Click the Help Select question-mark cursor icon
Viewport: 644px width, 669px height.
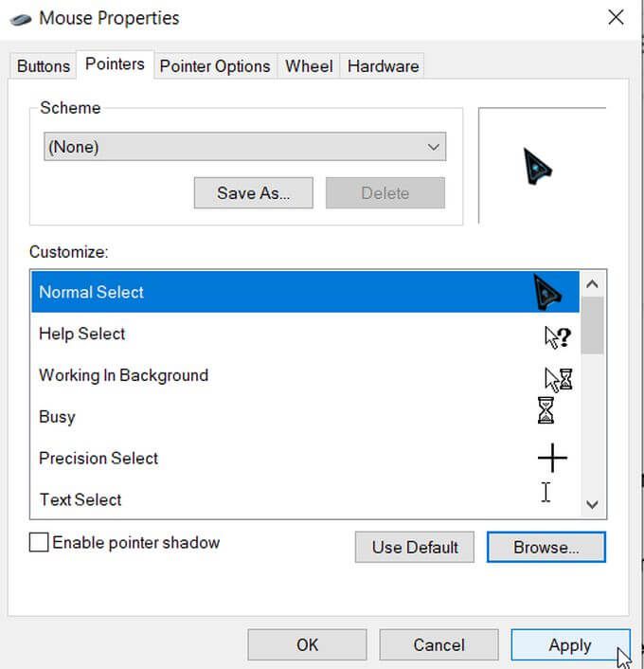[x=558, y=337]
